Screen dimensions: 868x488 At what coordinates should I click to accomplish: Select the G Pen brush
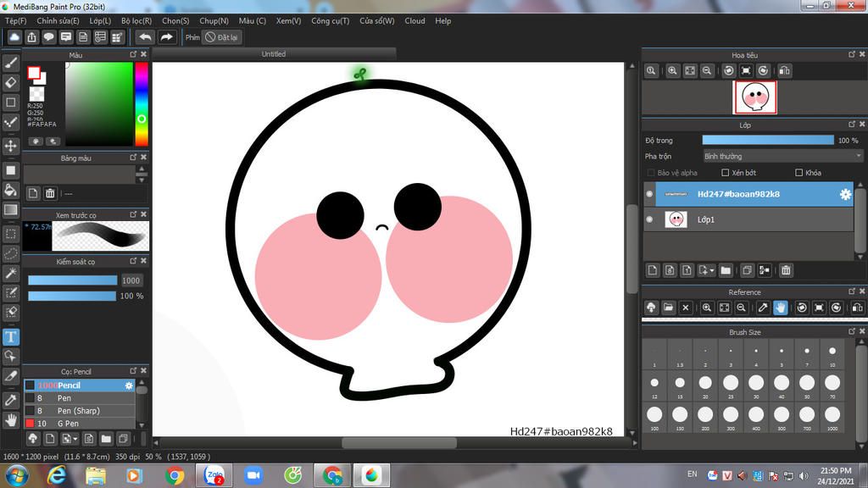point(80,424)
